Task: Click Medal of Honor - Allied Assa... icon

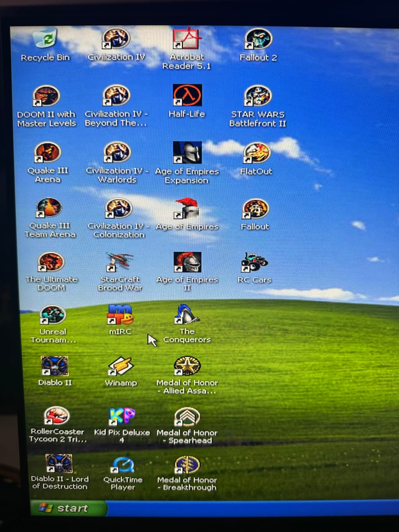Action: 187,366
